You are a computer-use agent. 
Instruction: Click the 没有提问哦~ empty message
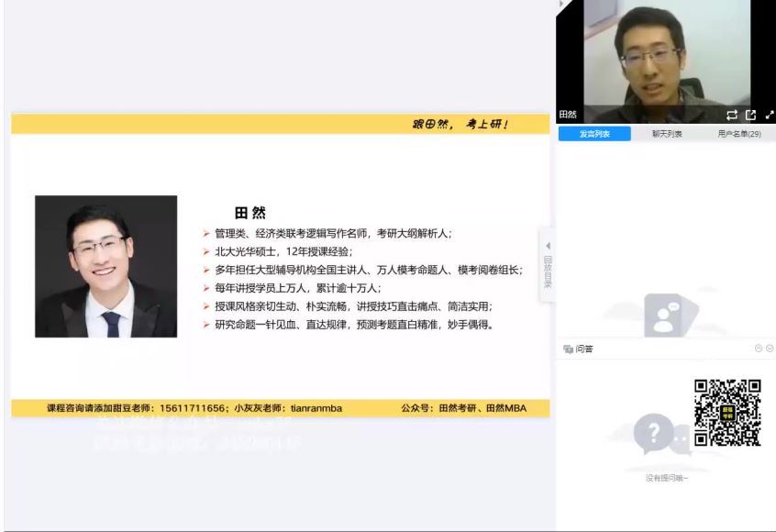click(667, 478)
